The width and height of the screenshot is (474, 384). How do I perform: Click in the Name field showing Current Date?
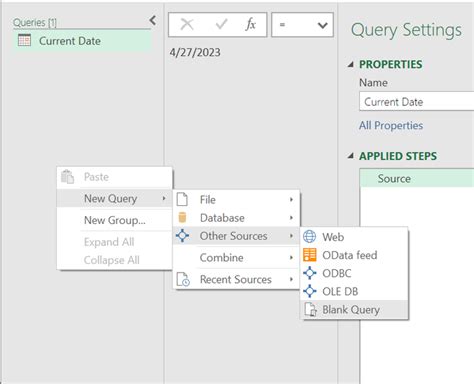click(417, 102)
